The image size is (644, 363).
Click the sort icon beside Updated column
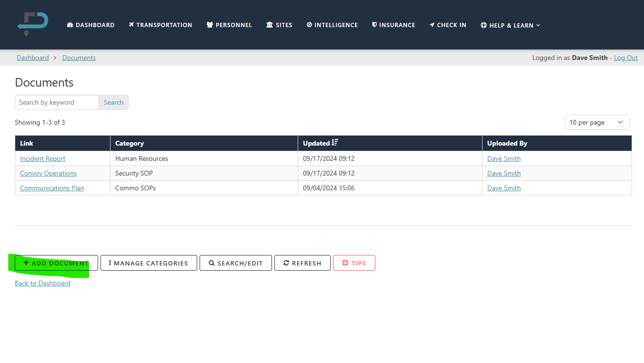pyautogui.click(x=335, y=143)
